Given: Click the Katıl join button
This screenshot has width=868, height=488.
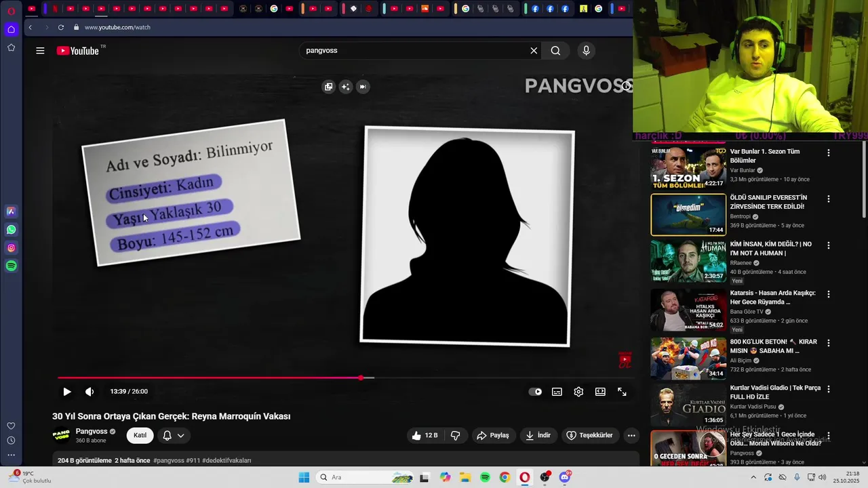Looking at the screenshot, I should point(140,435).
